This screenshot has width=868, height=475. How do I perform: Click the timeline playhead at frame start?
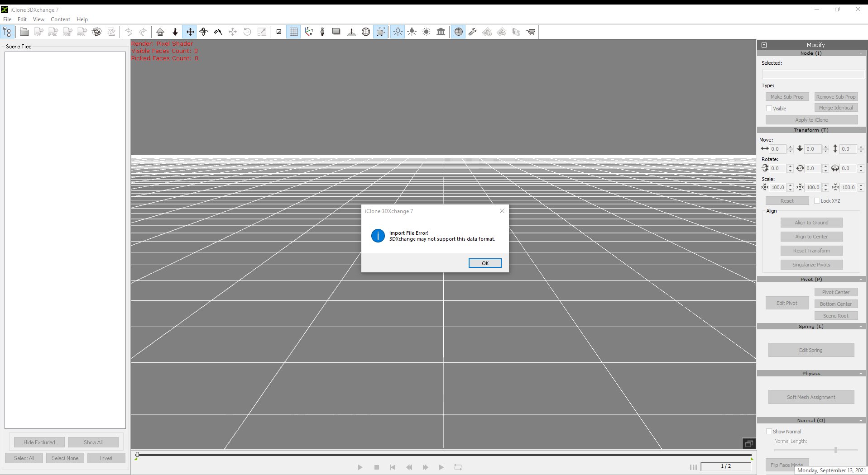(x=137, y=455)
